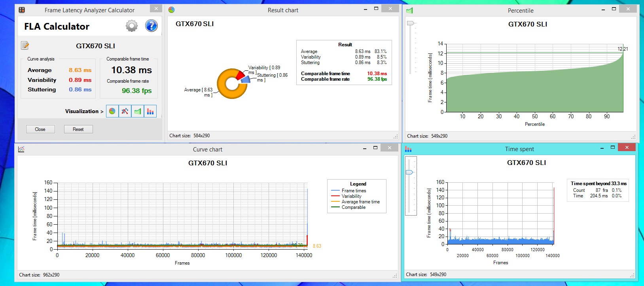Click the Result chart resize grip
The height and width of the screenshot is (286, 644).
396,136
